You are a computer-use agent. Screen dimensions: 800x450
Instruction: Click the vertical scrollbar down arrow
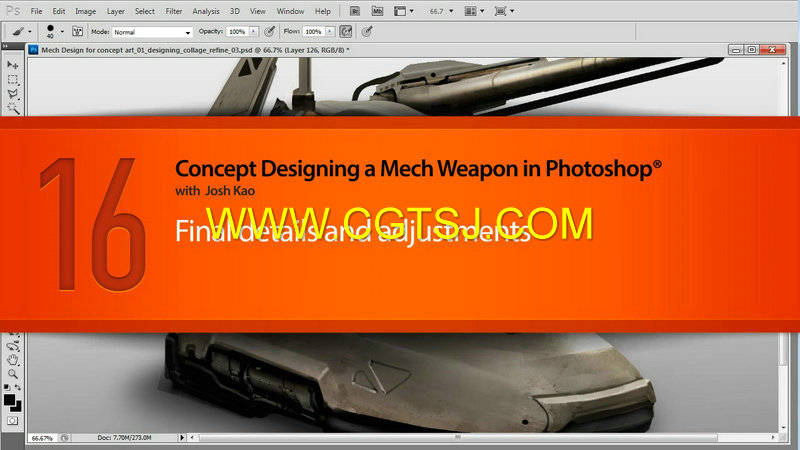click(784, 428)
